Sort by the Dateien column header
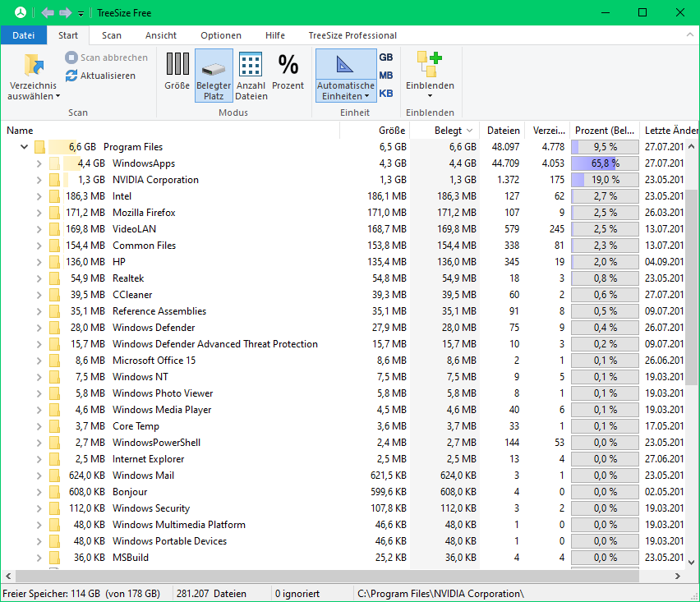This screenshot has width=700, height=602. [x=502, y=131]
